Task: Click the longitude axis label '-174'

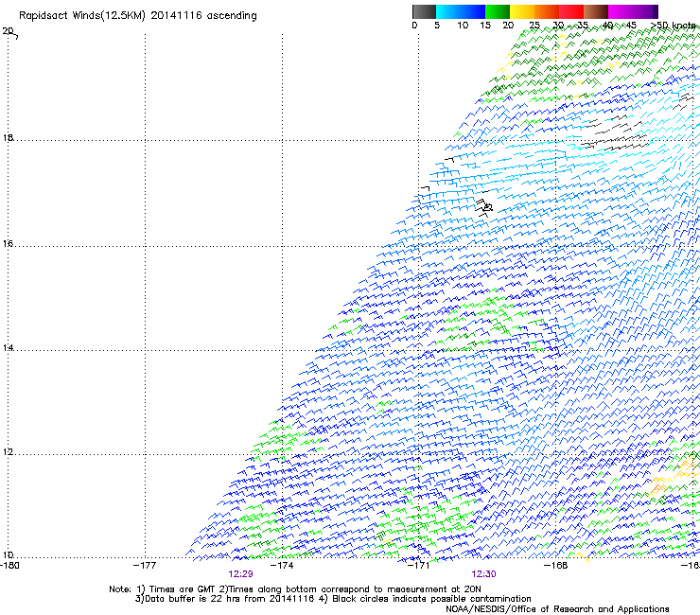Action: 282,566
